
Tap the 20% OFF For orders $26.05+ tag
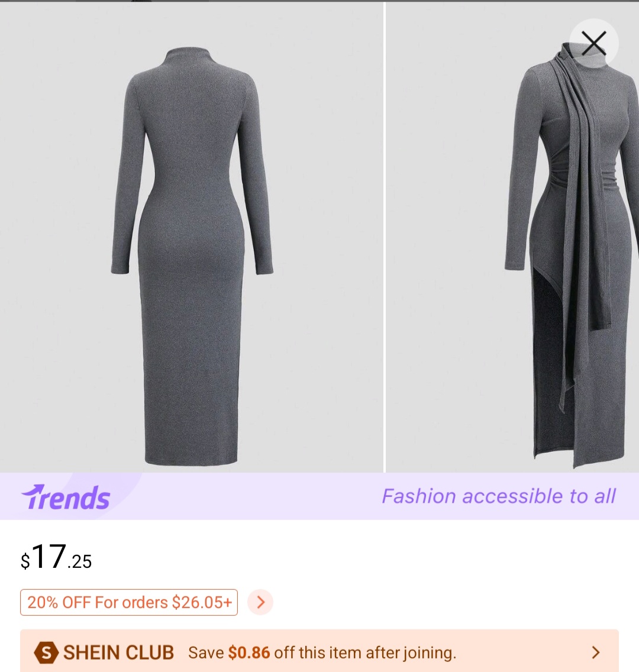(129, 602)
